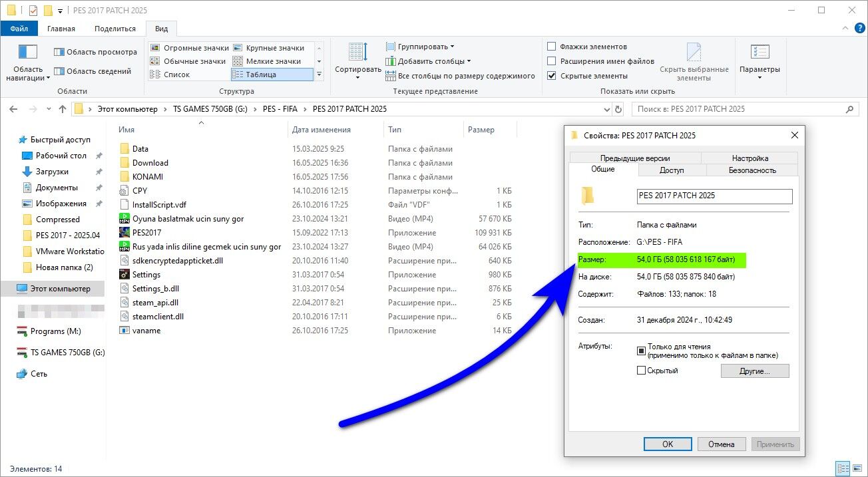Refresh the current folder view
Viewport: 868px width, 477px height.
coord(618,109)
